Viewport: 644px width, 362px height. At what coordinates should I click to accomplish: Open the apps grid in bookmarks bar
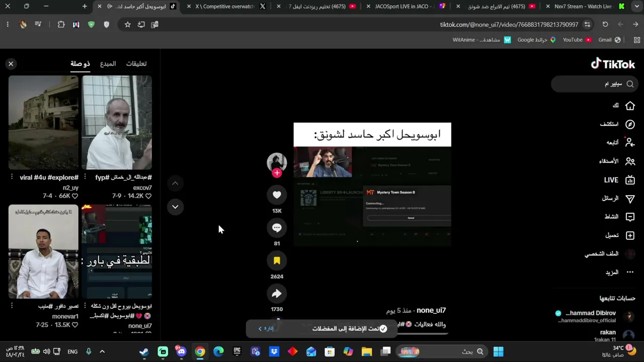pos(636,40)
